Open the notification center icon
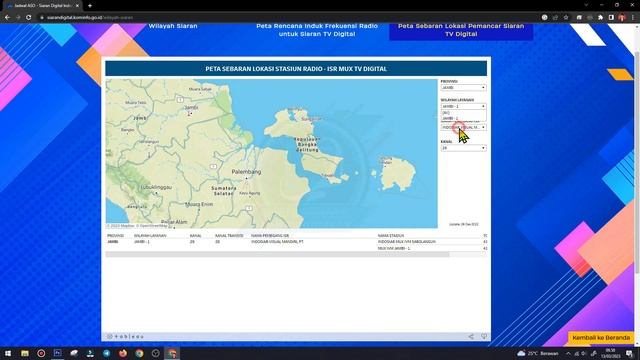640x360 pixels. (630, 353)
